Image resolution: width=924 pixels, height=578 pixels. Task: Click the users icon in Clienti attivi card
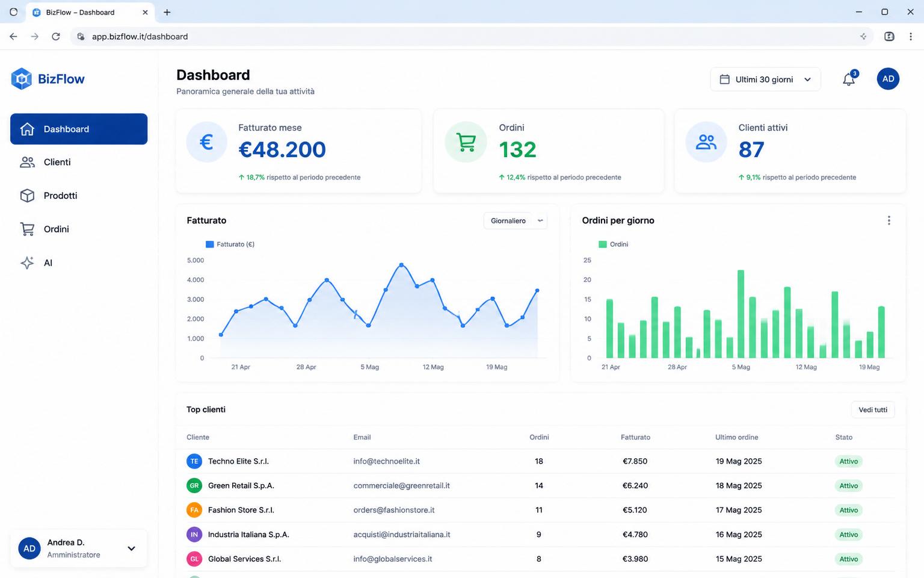(706, 142)
